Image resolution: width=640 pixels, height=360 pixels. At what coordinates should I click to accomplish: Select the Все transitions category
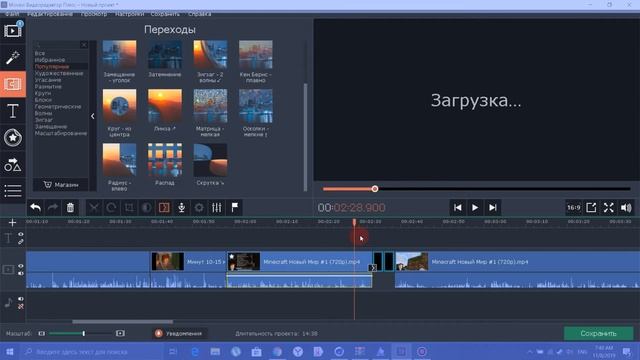[x=40, y=53]
